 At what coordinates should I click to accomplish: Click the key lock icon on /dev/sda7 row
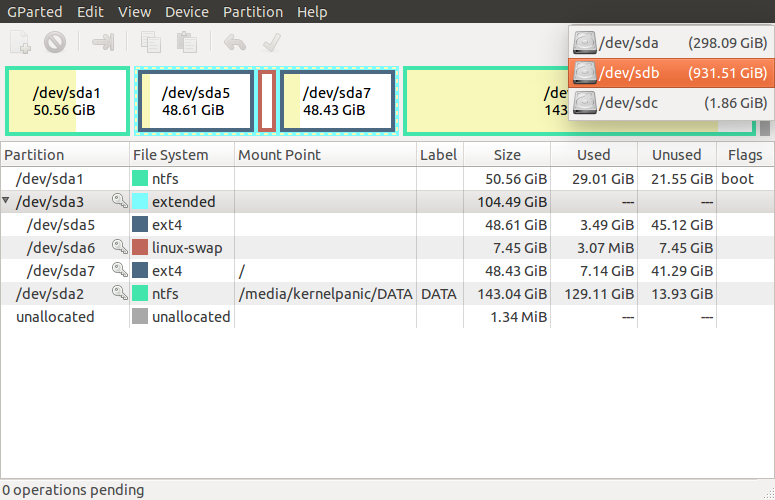click(120, 269)
